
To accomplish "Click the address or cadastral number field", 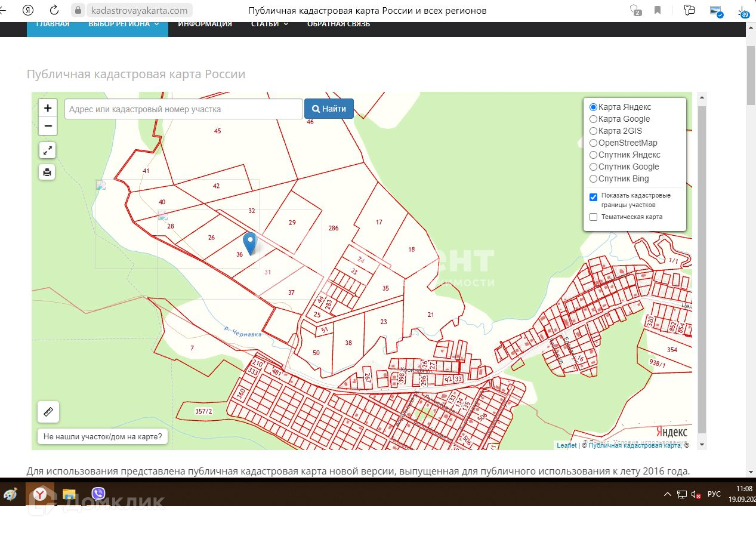I will [x=183, y=109].
